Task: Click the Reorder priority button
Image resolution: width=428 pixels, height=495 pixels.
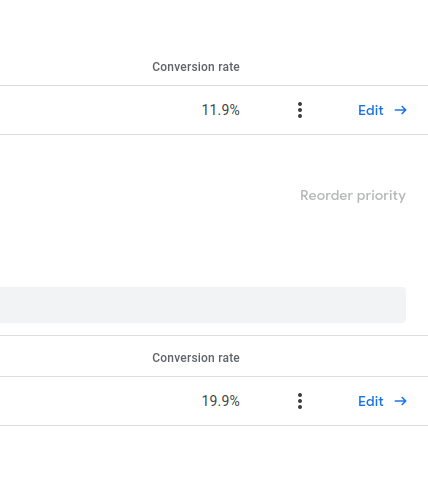Action: click(x=353, y=196)
